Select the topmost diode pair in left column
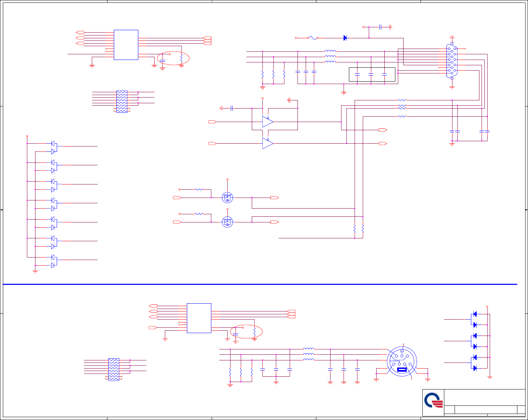 (54, 148)
